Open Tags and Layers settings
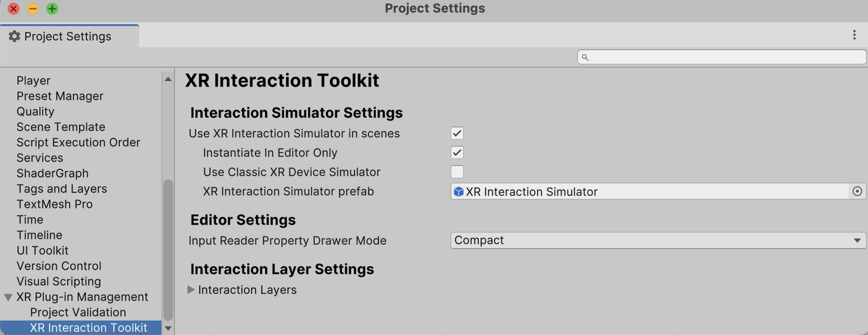Viewport: 868px width, 335px height. click(x=62, y=189)
